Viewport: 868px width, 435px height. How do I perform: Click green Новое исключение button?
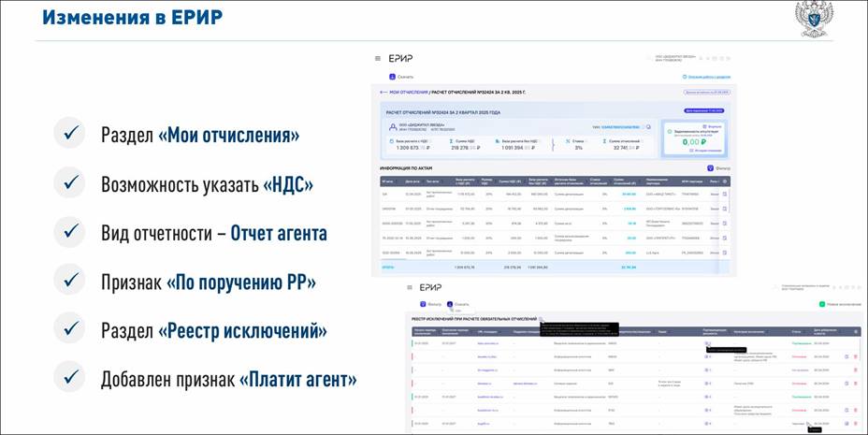click(x=840, y=304)
